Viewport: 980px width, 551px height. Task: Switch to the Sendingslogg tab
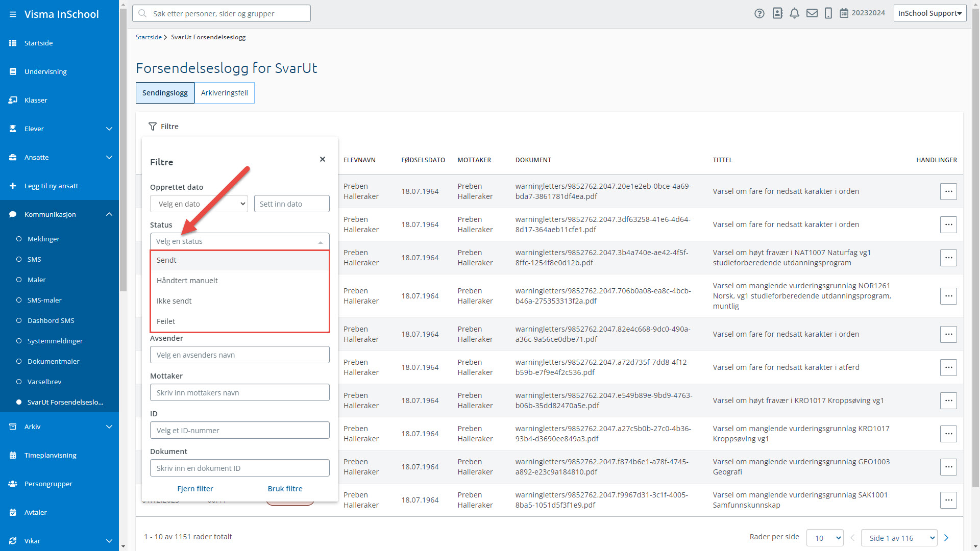click(x=165, y=93)
